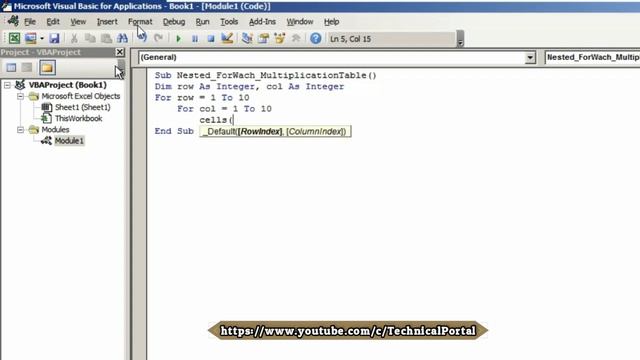Click the Dim row As Integer line
The height and width of the screenshot is (360, 640).
(249, 87)
